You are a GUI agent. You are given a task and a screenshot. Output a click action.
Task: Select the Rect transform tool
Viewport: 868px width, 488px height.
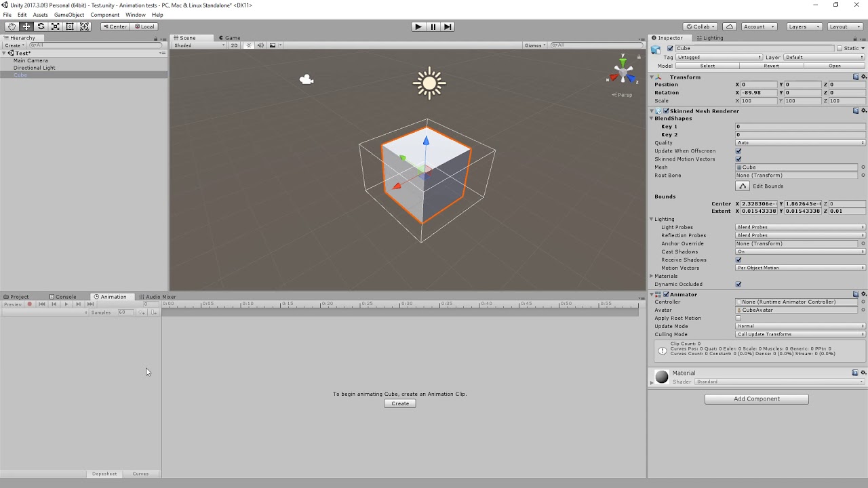[70, 26]
